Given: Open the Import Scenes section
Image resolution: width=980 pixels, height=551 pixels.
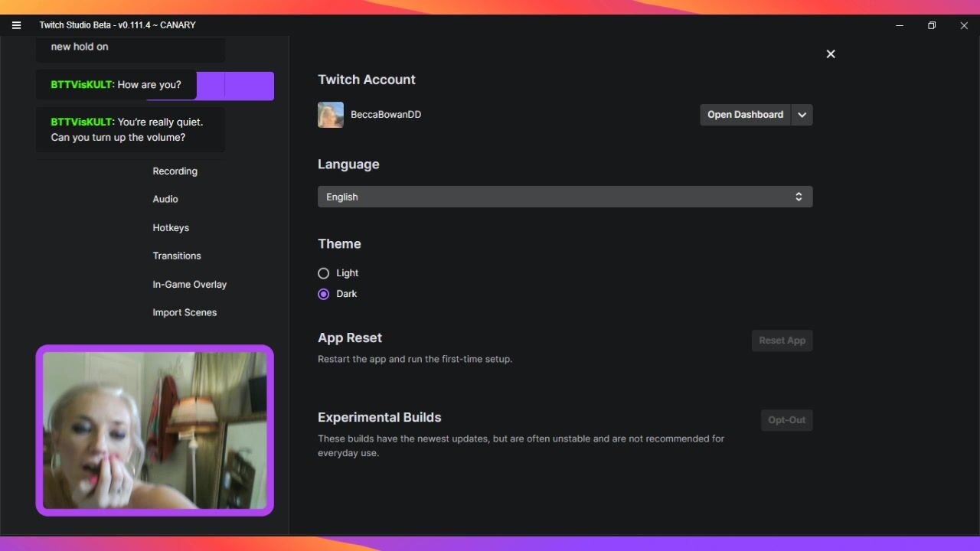Looking at the screenshot, I should pos(185,312).
